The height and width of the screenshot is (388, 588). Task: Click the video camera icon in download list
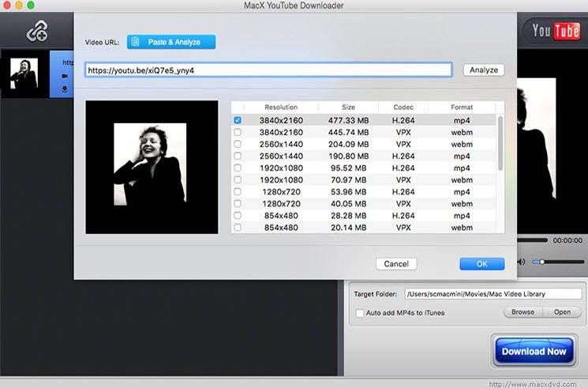(x=65, y=76)
